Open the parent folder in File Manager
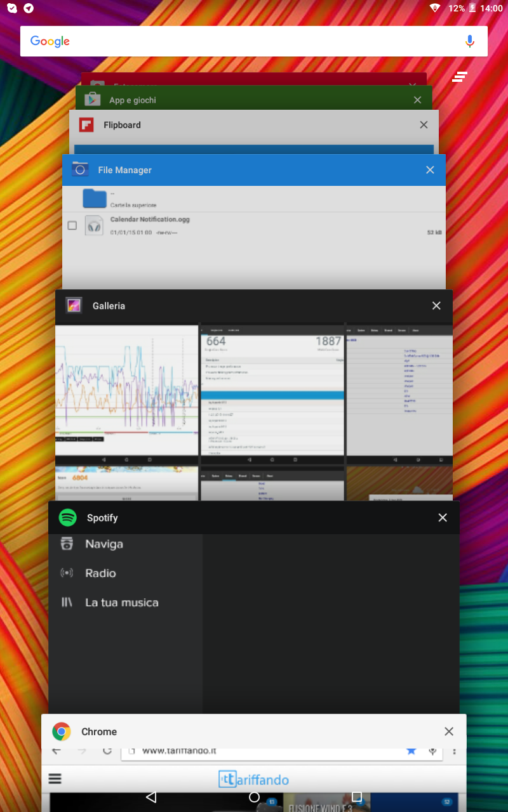Screen dimensions: 508x812 click(x=95, y=199)
